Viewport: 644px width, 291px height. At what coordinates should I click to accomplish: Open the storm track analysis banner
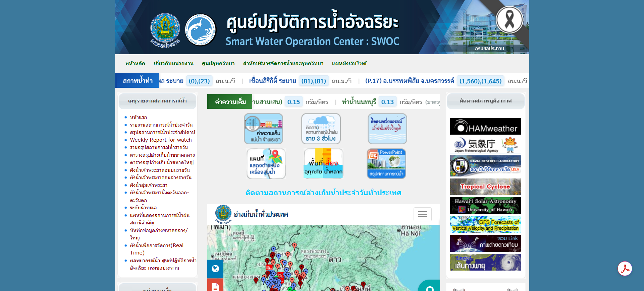click(486, 262)
